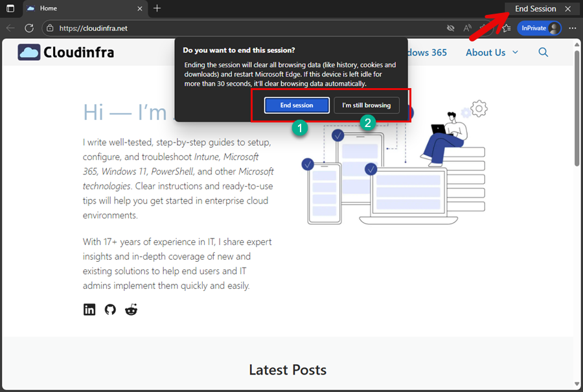The width and height of the screenshot is (583, 392).
Task: Open the search icon on the navbar
Action: (x=543, y=52)
